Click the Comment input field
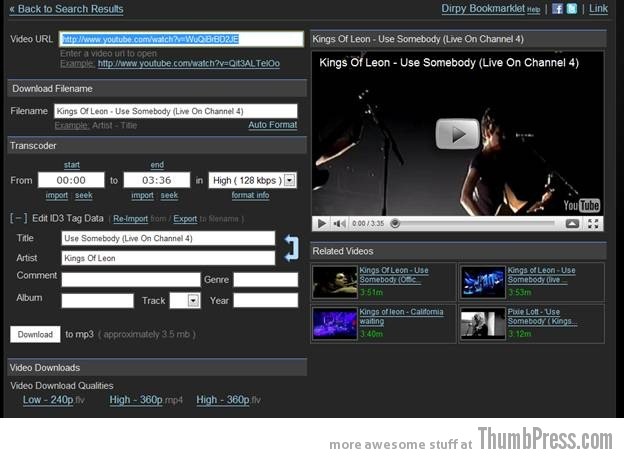This screenshot has height=458, width=624. click(131, 279)
